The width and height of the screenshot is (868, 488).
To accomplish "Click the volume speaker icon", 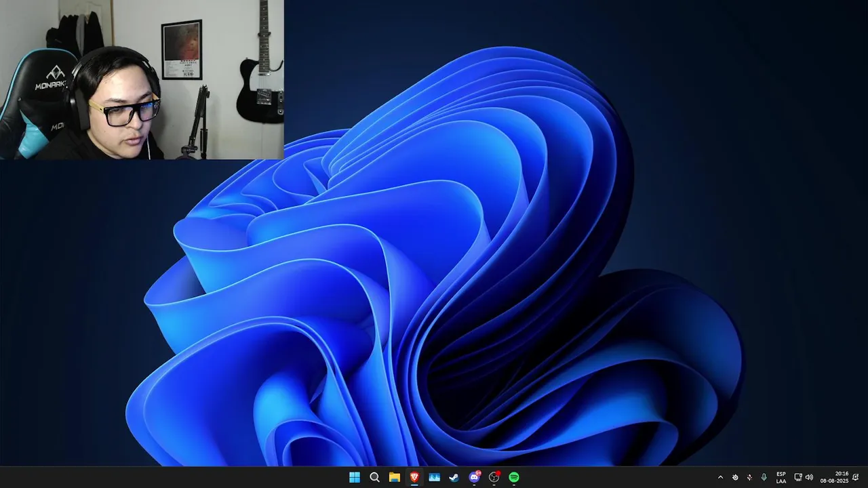I will coord(809,477).
